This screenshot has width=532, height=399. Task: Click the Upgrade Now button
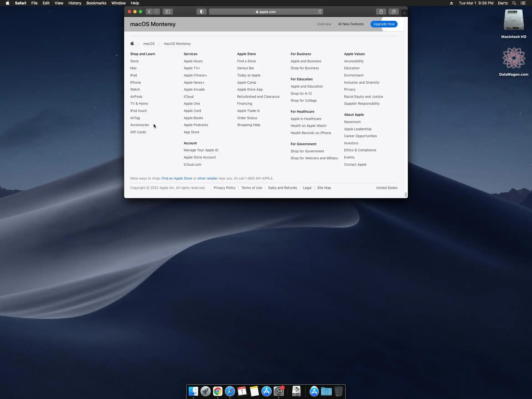pyautogui.click(x=384, y=24)
